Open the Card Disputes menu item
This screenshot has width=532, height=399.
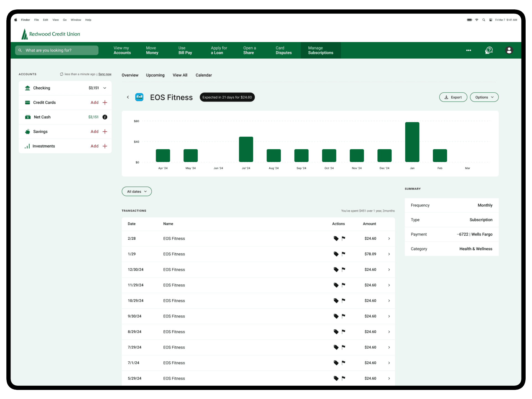pos(283,50)
